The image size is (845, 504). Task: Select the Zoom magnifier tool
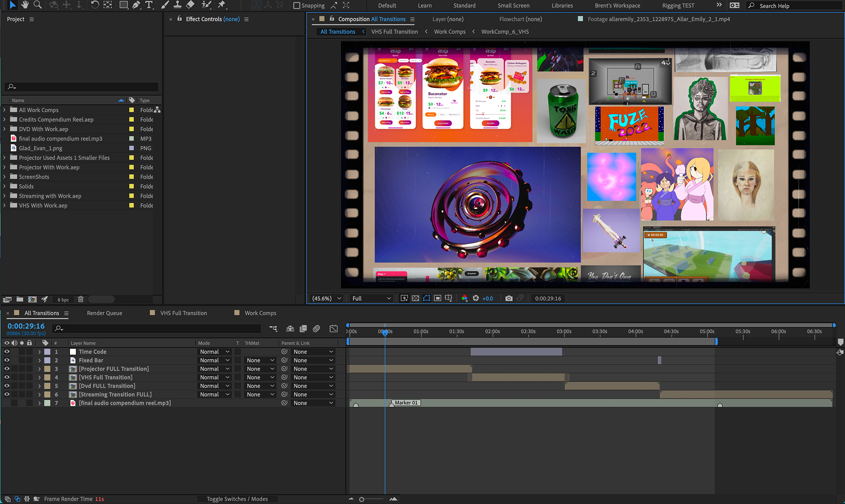[38, 5]
